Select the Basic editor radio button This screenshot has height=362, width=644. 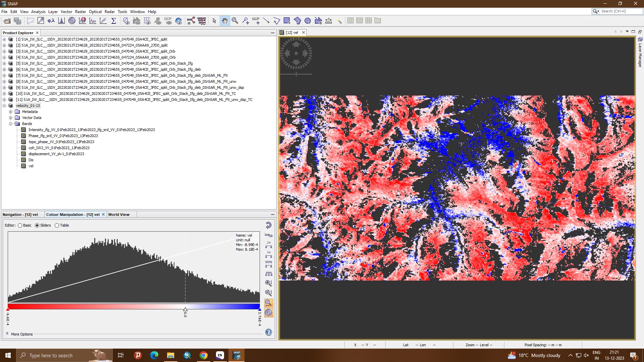pos(19,225)
